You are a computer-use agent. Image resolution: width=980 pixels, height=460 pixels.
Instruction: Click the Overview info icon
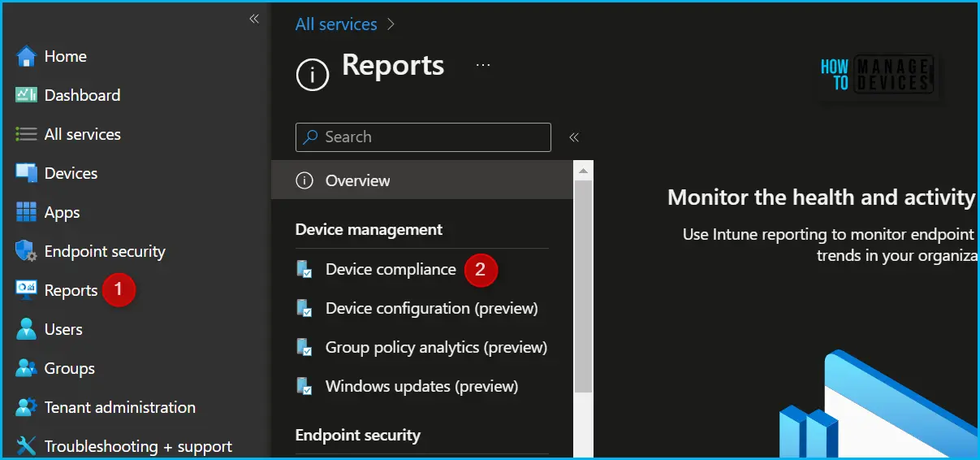(x=304, y=180)
